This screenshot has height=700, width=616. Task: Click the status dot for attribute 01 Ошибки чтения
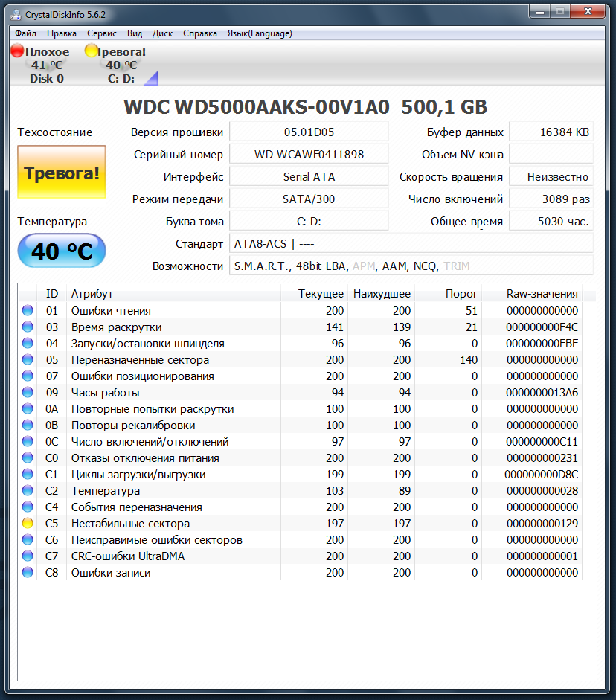(x=28, y=310)
